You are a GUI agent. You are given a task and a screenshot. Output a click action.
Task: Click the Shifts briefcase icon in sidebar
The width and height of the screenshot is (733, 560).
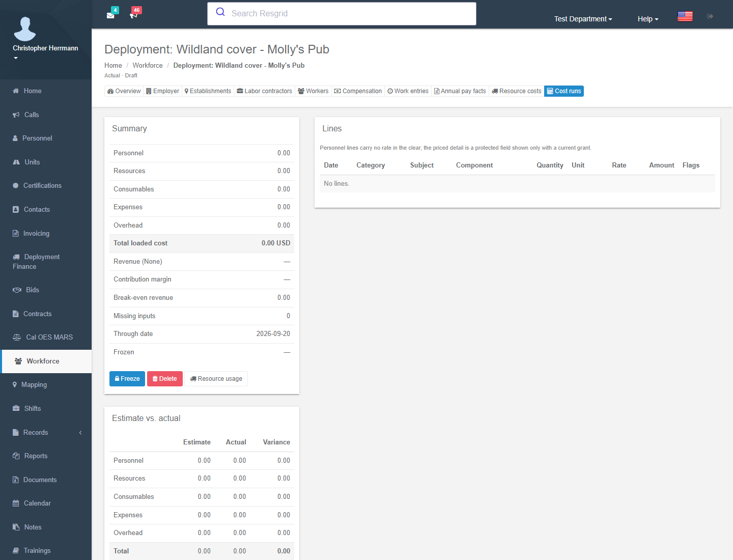(x=16, y=409)
